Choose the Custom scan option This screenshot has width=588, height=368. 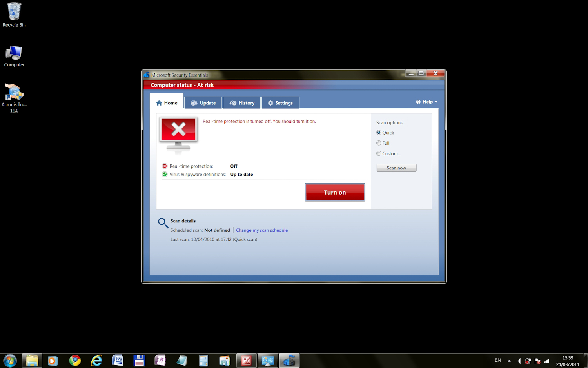[379, 153]
